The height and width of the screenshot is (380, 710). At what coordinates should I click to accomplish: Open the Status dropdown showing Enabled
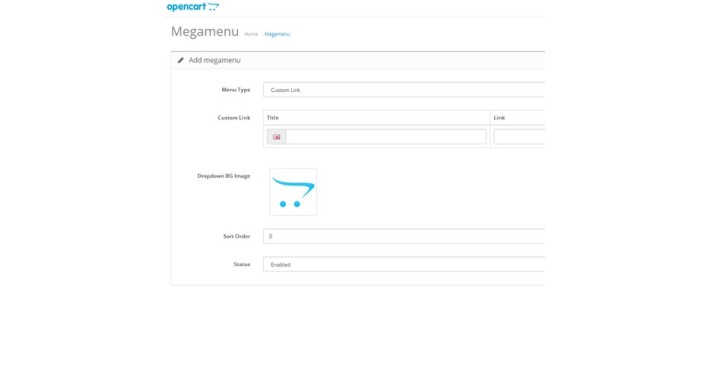(x=404, y=265)
